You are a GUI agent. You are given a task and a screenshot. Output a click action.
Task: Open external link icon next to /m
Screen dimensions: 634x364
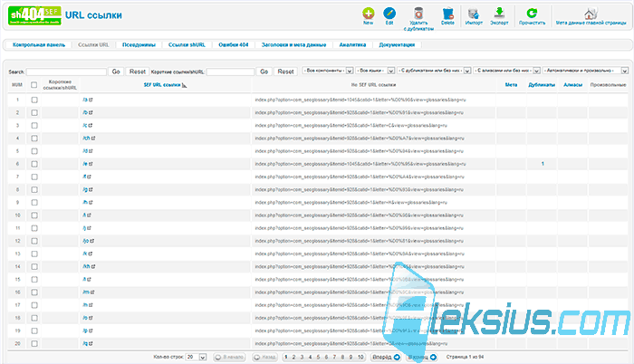[x=92, y=292]
